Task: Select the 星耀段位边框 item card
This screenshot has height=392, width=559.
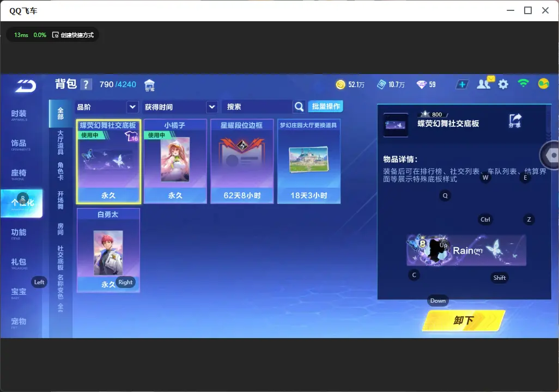Action: click(242, 162)
